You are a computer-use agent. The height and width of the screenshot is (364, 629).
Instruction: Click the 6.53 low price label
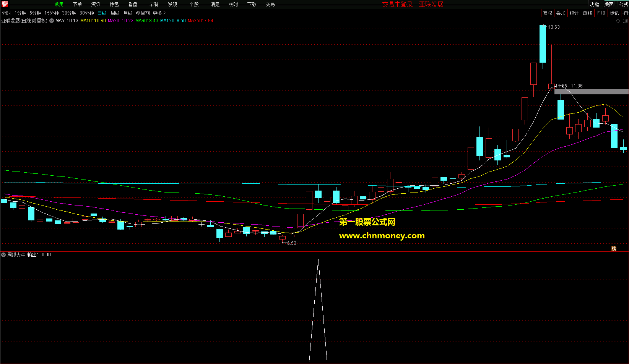point(291,243)
